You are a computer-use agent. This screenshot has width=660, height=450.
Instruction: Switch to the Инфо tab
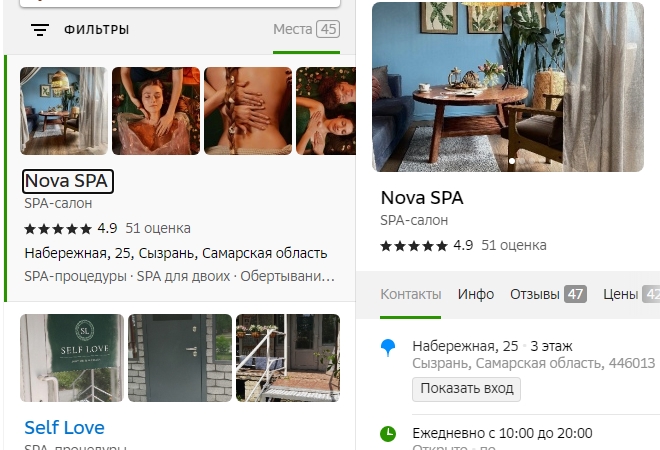click(x=476, y=294)
